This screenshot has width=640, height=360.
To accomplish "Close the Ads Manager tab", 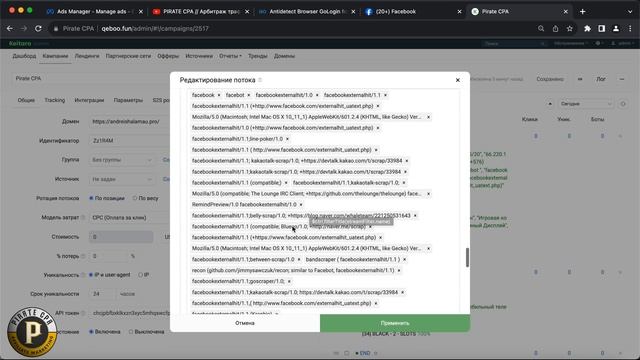I will pos(141,12).
